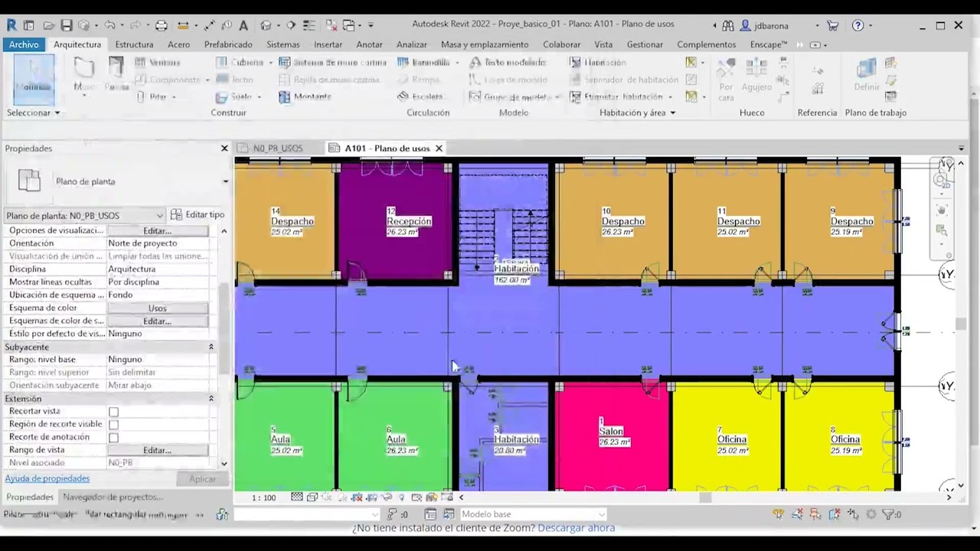The width and height of the screenshot is (980, 551).
Task: Open the Ayuda de propiedades link
Action: (47, 478)
